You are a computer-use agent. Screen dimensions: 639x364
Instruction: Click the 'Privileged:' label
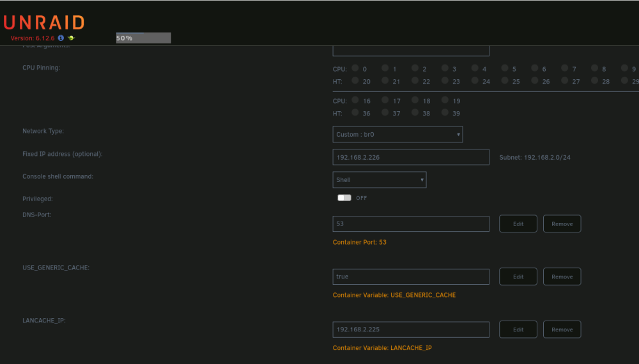click(x=38, y=199)
